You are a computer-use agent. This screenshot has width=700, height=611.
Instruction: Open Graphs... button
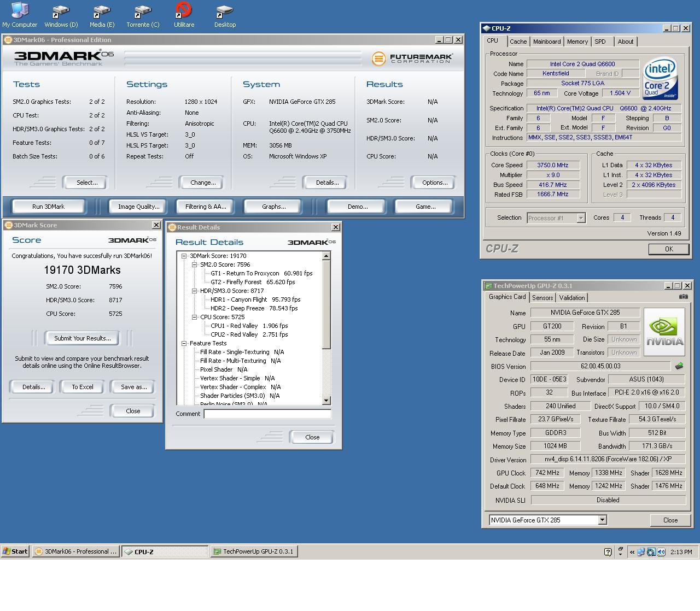(274, 207)
